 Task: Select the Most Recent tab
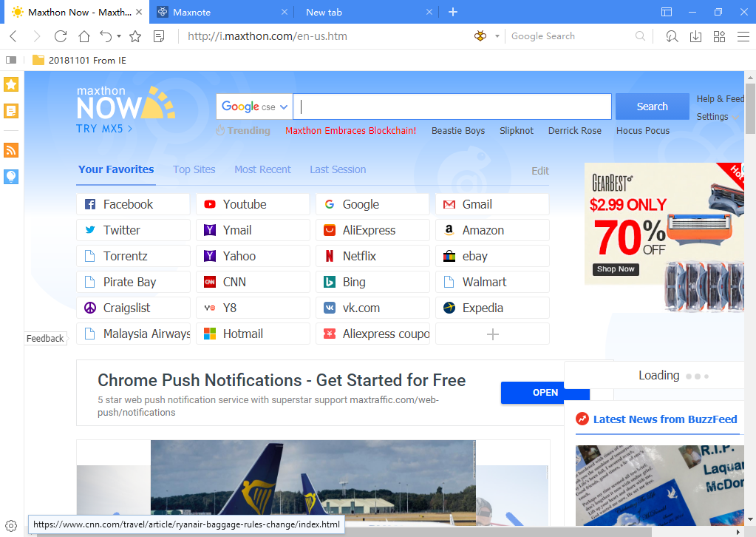(263, 170)
